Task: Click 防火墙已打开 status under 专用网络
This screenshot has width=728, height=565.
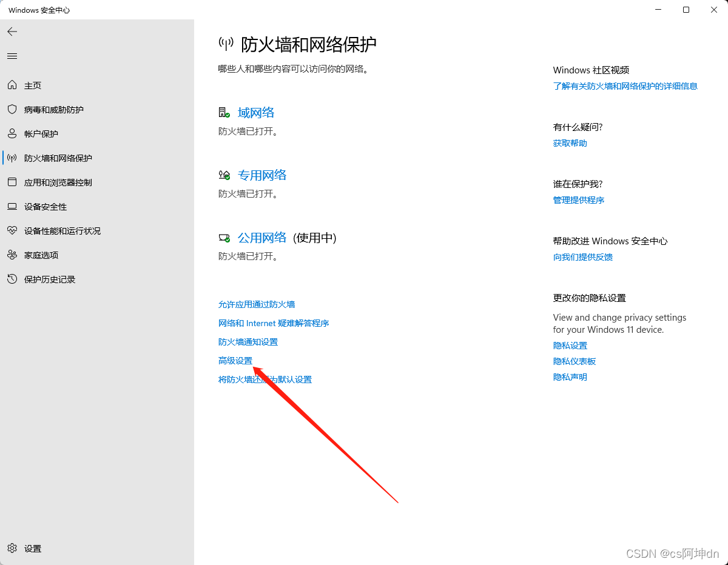Action: 248,194
